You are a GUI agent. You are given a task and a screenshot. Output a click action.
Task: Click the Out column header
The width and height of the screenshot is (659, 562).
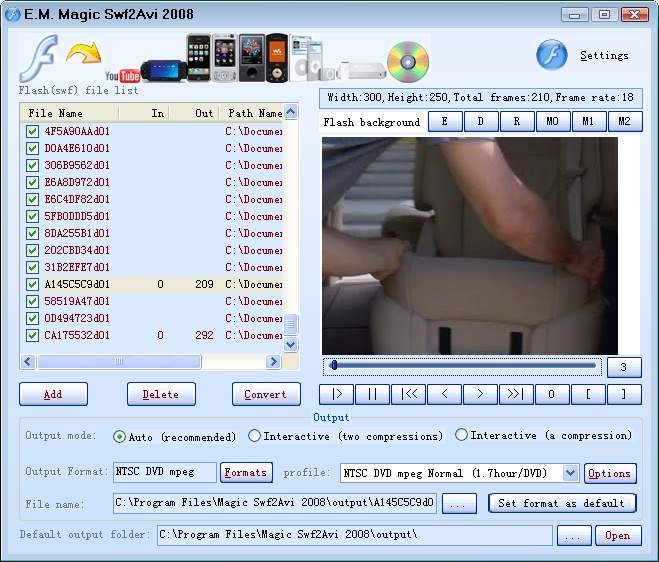(x=194, y=113)
